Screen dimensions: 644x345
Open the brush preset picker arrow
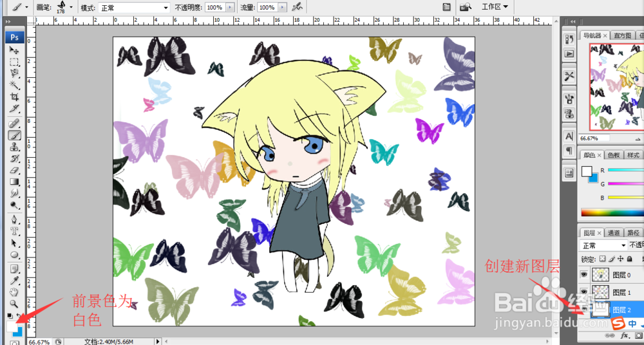click(x=71, y=7)
